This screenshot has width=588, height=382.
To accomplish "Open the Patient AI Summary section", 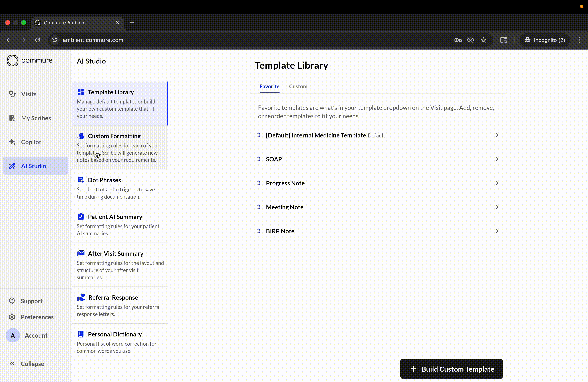I will 115,217.
